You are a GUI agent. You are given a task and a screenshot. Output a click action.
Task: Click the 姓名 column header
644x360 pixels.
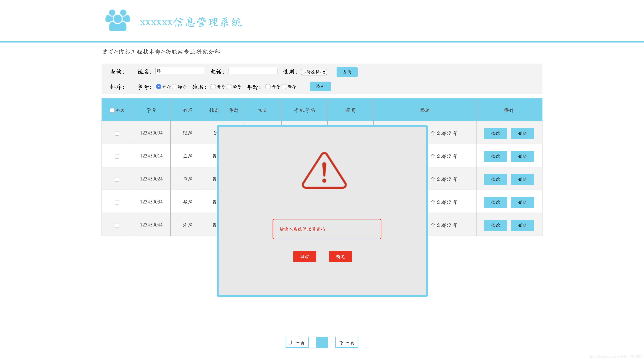click(x=187, y=110)
